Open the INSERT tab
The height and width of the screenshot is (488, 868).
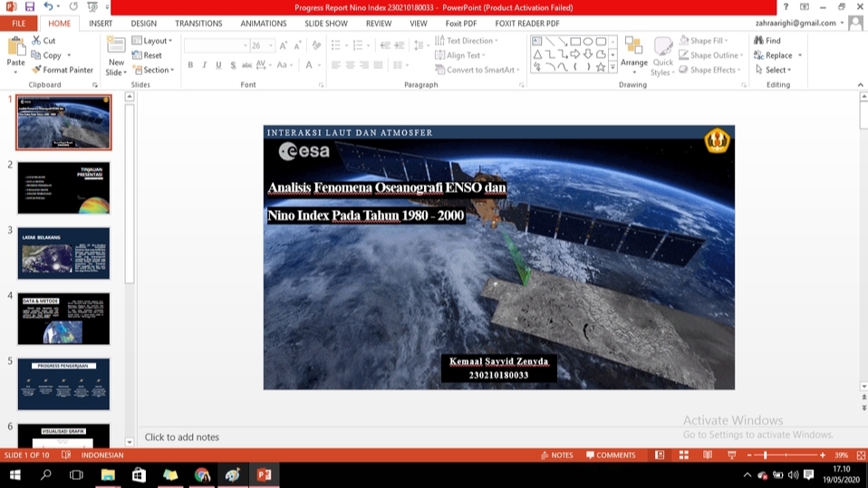tap(101, 24)
